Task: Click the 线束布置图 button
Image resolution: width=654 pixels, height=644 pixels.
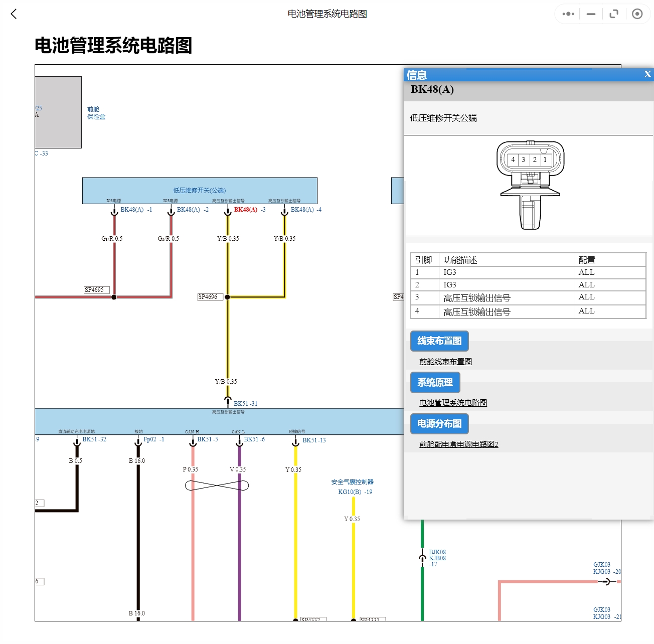Action: pos(439,341)
